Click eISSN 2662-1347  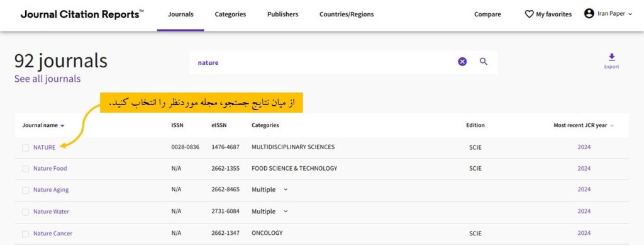tap(226, 233)
